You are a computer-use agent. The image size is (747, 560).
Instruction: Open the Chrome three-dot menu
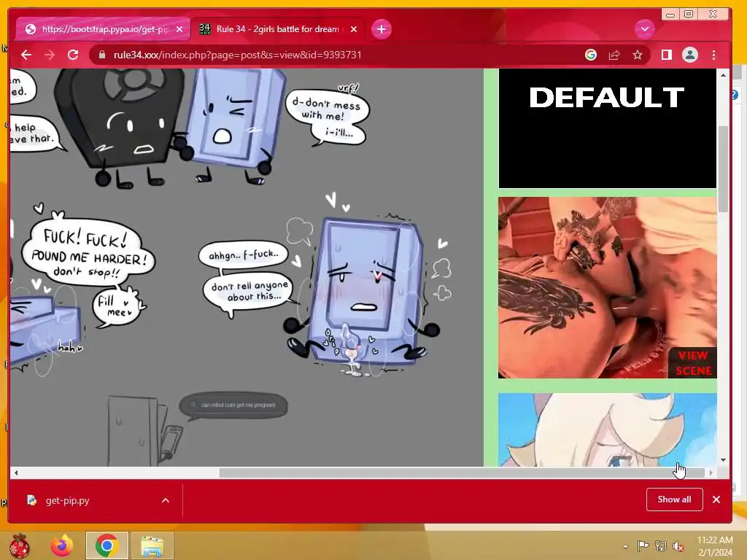[x=713, y=55]
